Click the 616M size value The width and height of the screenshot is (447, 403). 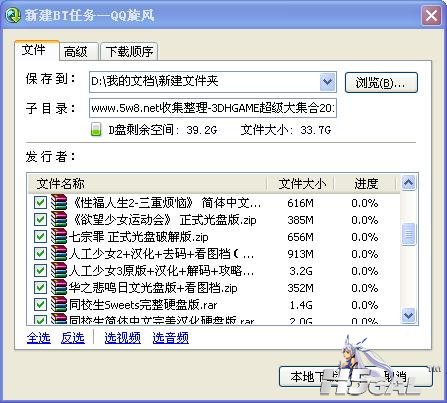pyautogui.click(x=301, y=203)
